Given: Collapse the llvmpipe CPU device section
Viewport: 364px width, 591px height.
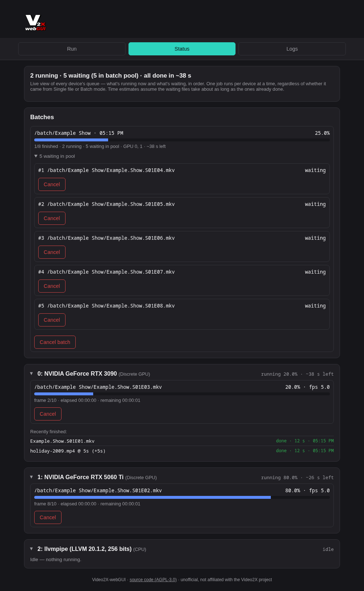Looking at the screenshot, I should 31,549.
